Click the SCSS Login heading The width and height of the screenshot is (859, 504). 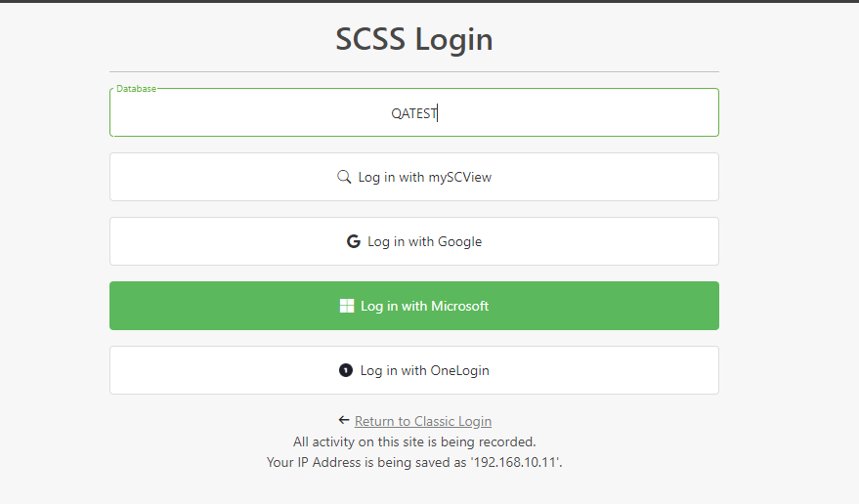(414, 39)
